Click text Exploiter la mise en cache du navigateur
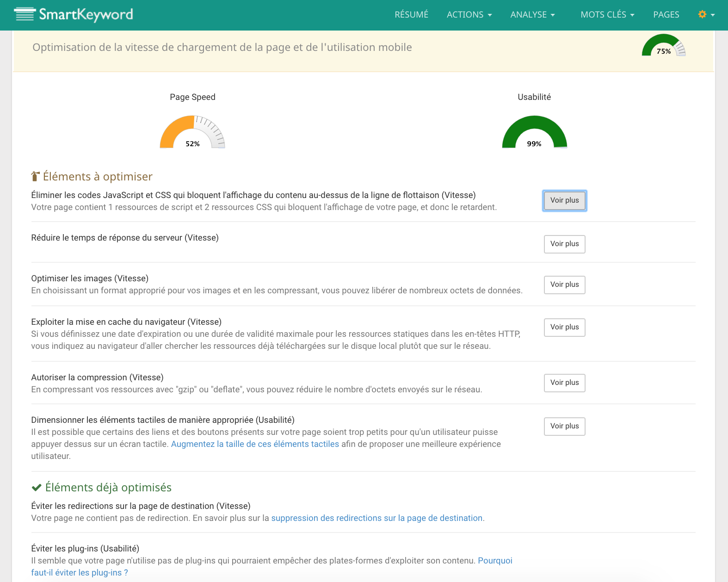Image resolution: width=728 pixels, height=582 pixels. point(126,322)
